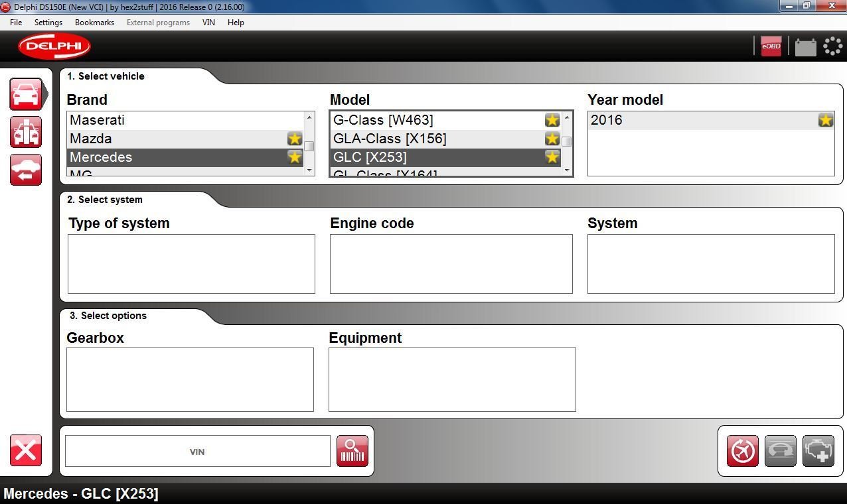Screen dimensions: 847x504
Task: Click the VIN barcode search icon
Action: [x=352, y=451]
